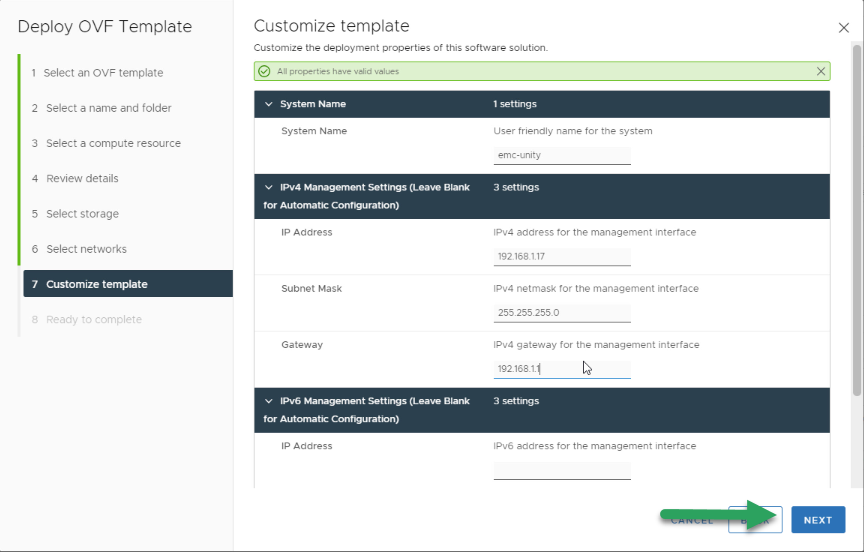Go to step 5 Select storage

click(x=75, y=214)
